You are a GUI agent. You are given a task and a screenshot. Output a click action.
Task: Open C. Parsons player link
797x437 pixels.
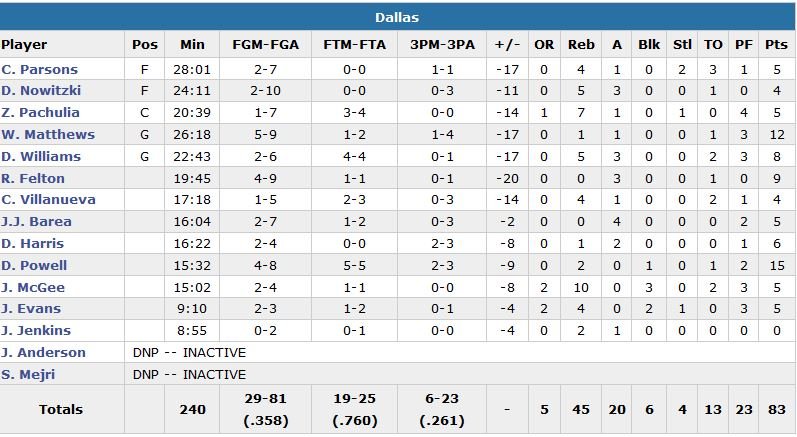40,70
